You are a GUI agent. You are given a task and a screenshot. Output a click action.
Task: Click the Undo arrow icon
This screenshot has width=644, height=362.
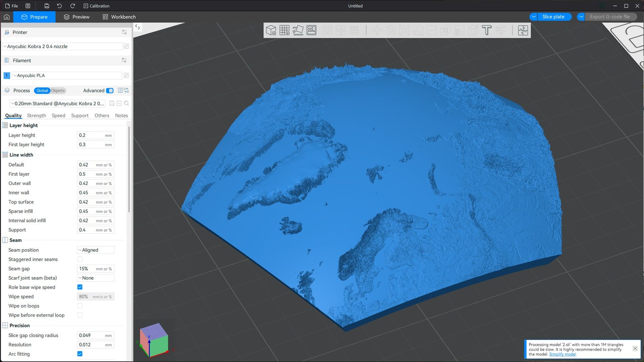tap(60, 6)
